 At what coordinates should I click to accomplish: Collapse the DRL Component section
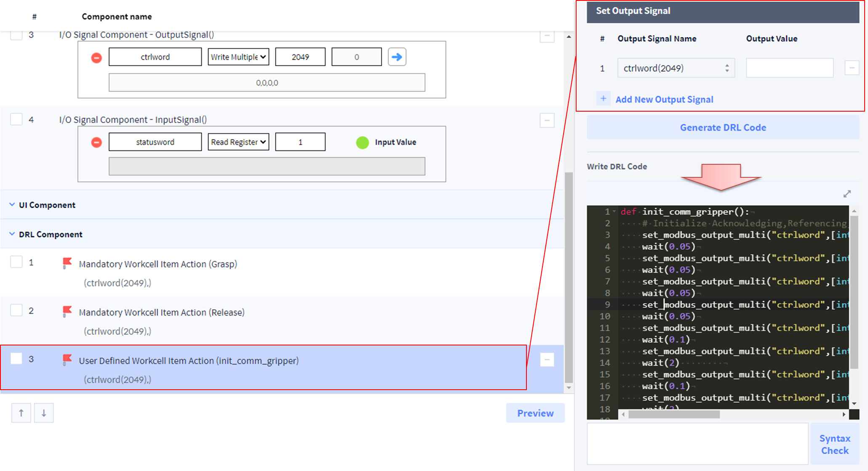[12, 234]
